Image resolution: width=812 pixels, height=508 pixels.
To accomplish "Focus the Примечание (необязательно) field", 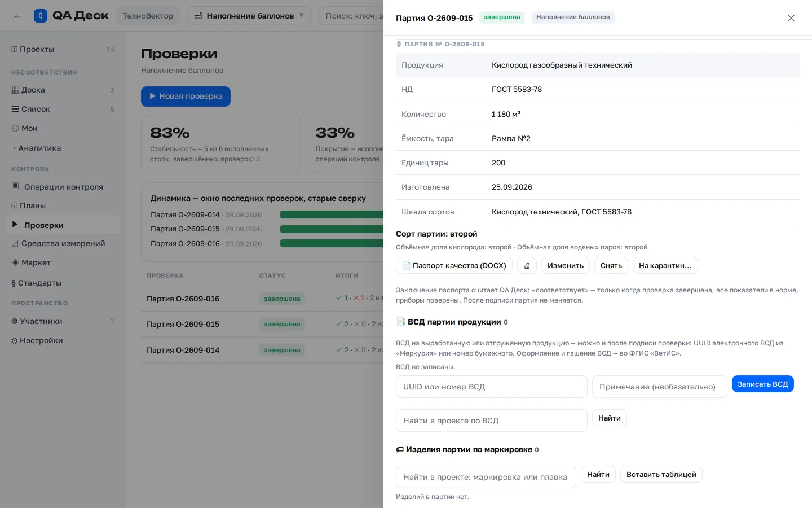I will coord(660,387).
